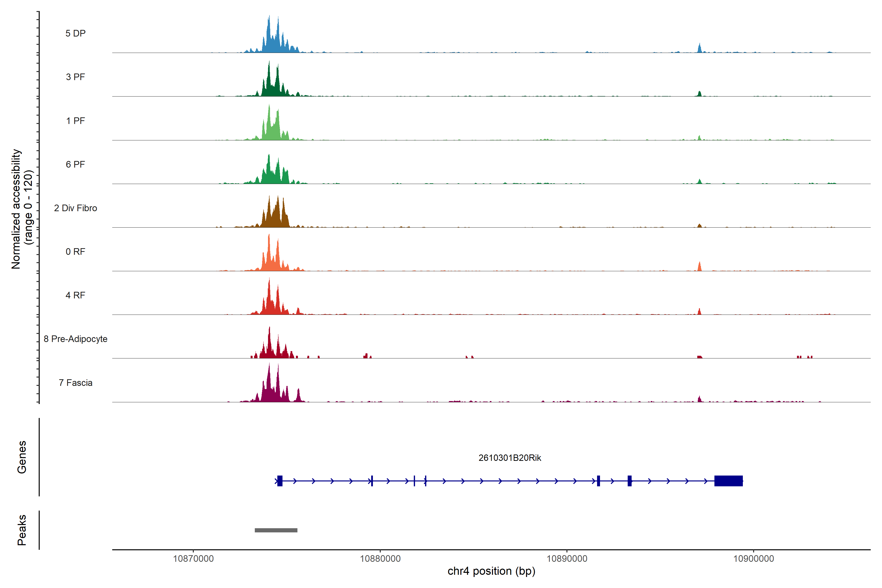Click the large last exon block
This screenshot has width=882, height=588.
pos(728,481)
